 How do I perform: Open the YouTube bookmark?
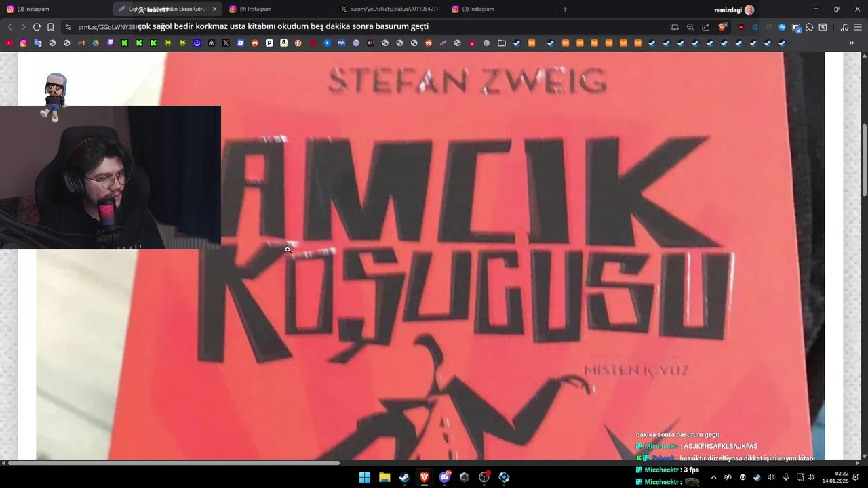click(8, 43)
